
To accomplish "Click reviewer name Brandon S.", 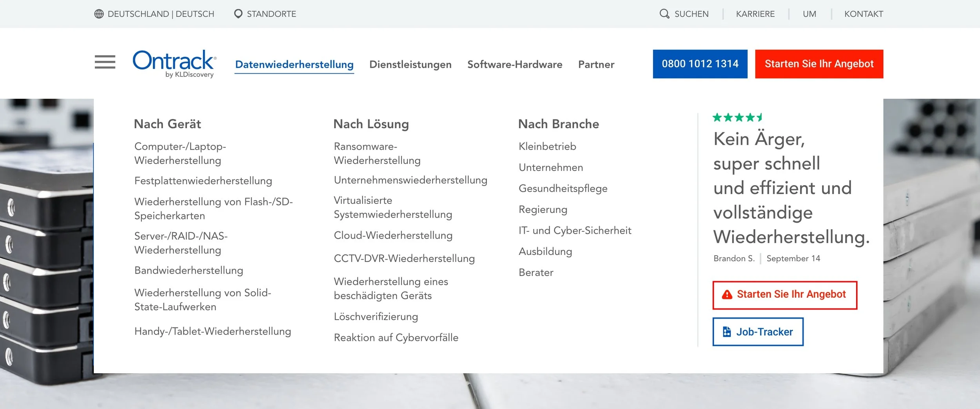I will (x=734, y=258).
